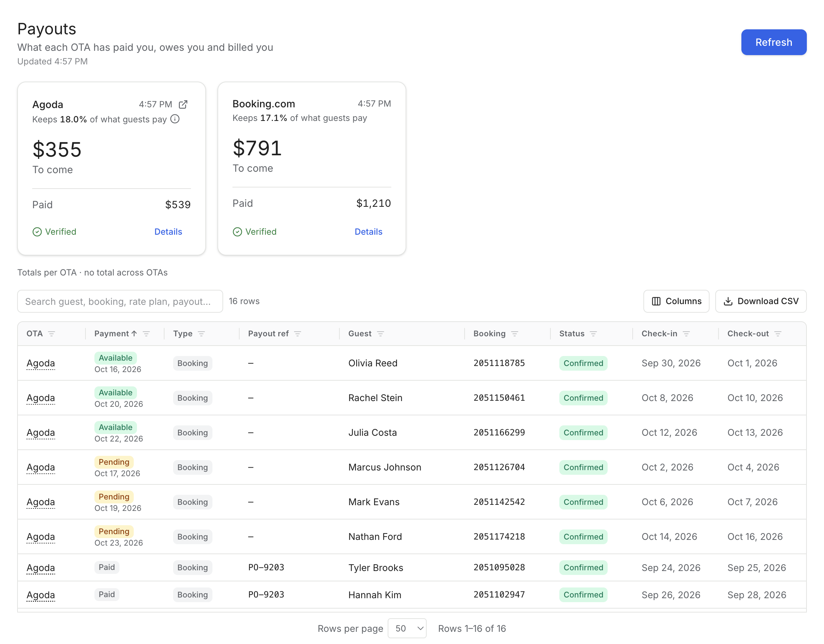Image resolution: width=824 pixels, height=644 pixels.
Task: Click Agoda link in Hannah Kim row
Action: 41,595
